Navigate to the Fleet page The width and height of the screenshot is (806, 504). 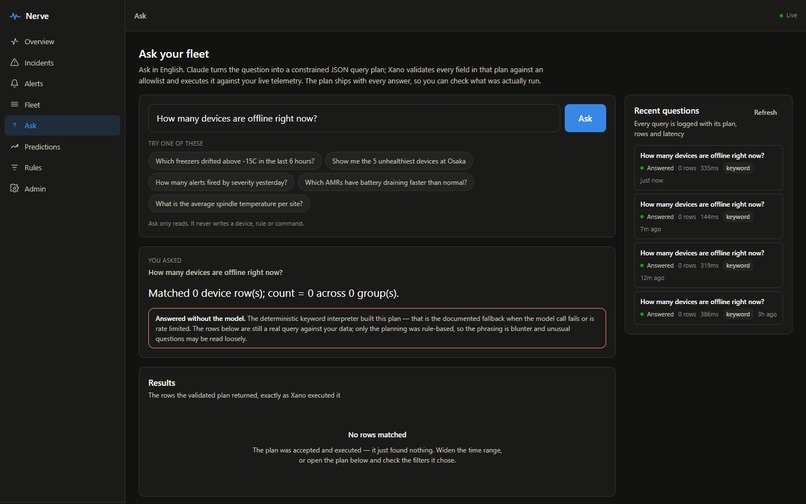pos(62,104)
